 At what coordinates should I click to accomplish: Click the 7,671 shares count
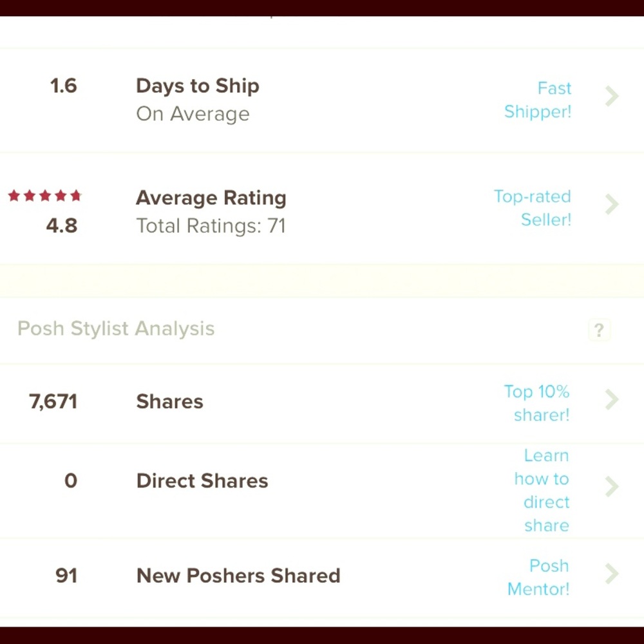click(x=53, y=402)
